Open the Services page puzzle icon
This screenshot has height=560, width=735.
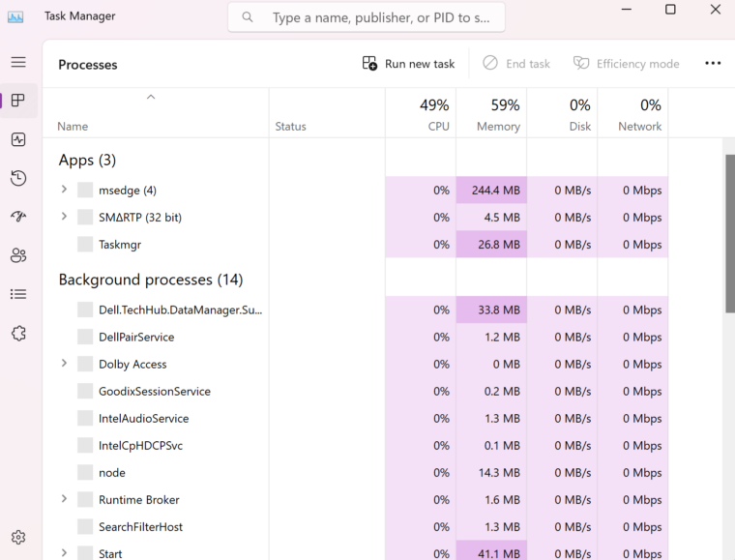click(18, 333)
